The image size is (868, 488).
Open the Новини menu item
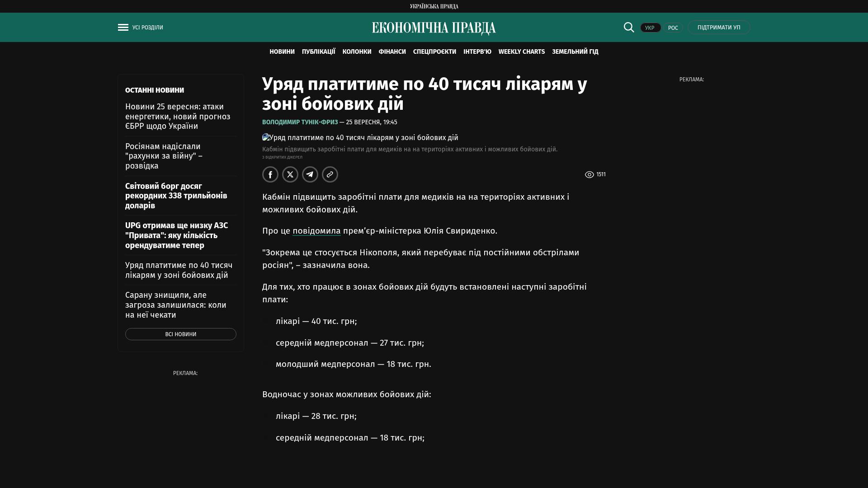pos(282,52)
